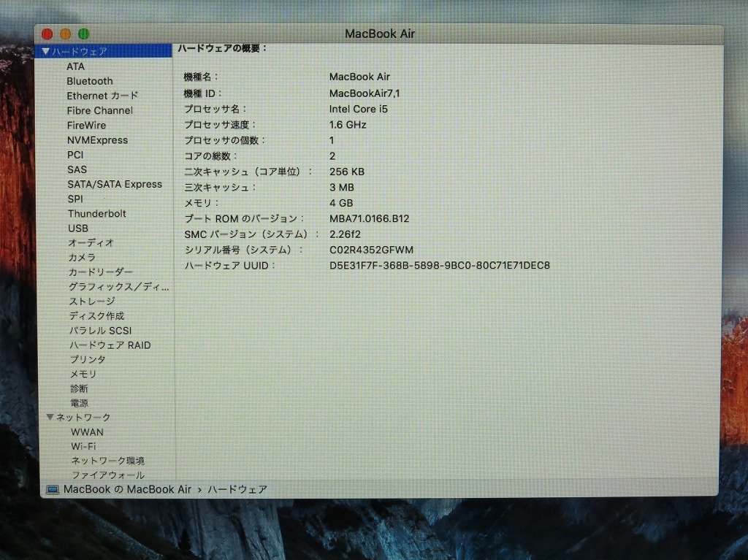The width and height of the screenshot is (748, 560).
Task: Click the serial number C02R4352GFWM
Action: (371, 250)
